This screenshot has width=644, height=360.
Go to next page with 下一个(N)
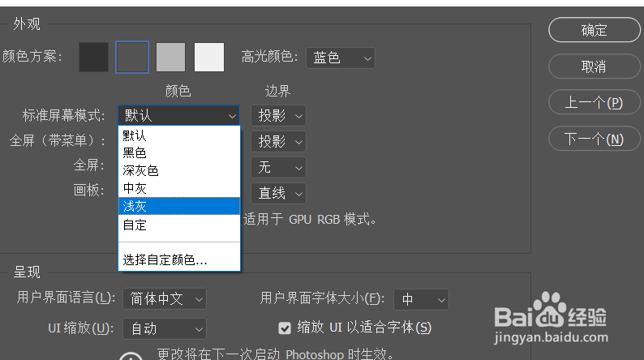point(595,139)
